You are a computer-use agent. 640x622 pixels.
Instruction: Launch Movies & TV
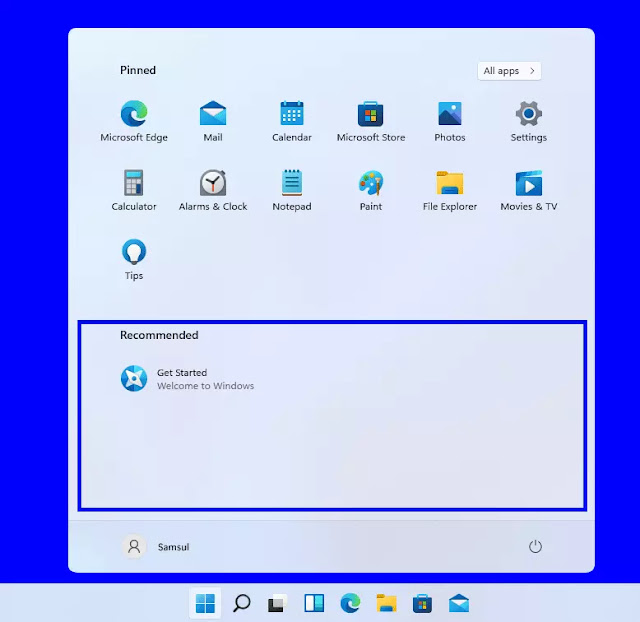click(x=529, y=190)
